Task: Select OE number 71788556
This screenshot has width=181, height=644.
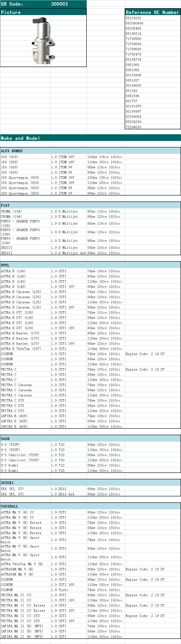Action: pyautogui.click(x=134, y=39)
